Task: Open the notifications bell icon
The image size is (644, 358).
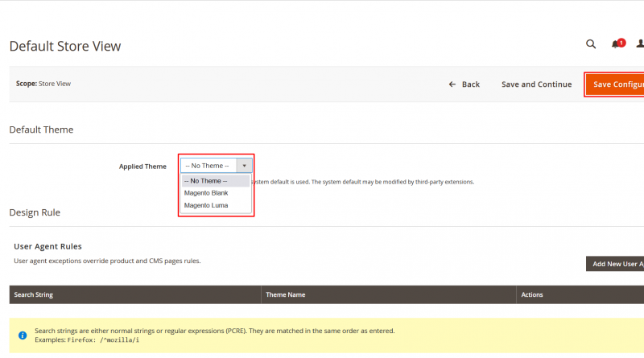Action: point(616,44)
